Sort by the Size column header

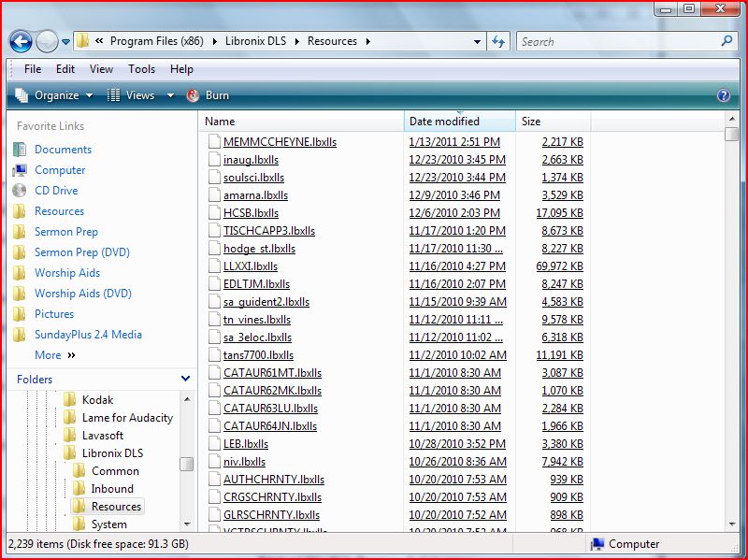[x=553, y=122]
